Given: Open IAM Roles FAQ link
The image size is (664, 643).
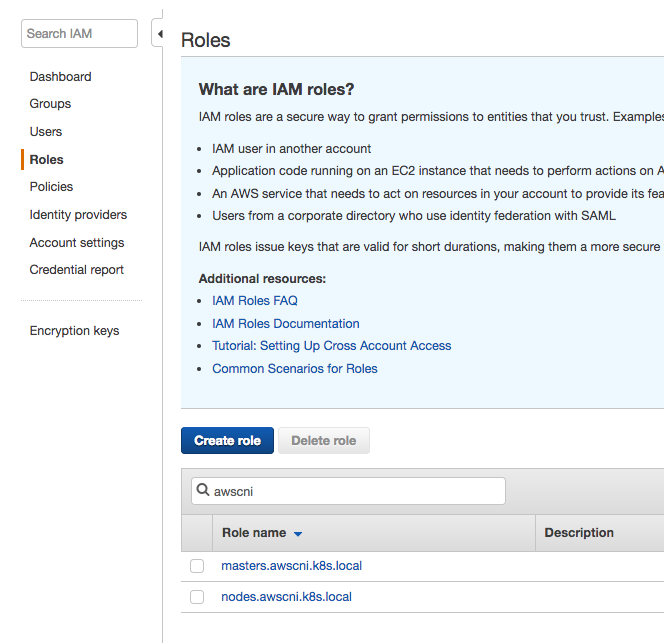Looking at the screenshot, I should pos(255,301).
